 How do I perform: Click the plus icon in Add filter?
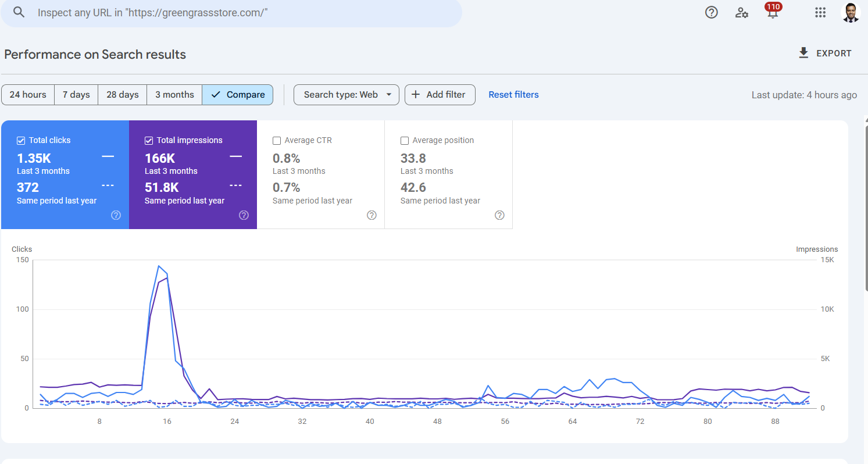click(416, 95)
